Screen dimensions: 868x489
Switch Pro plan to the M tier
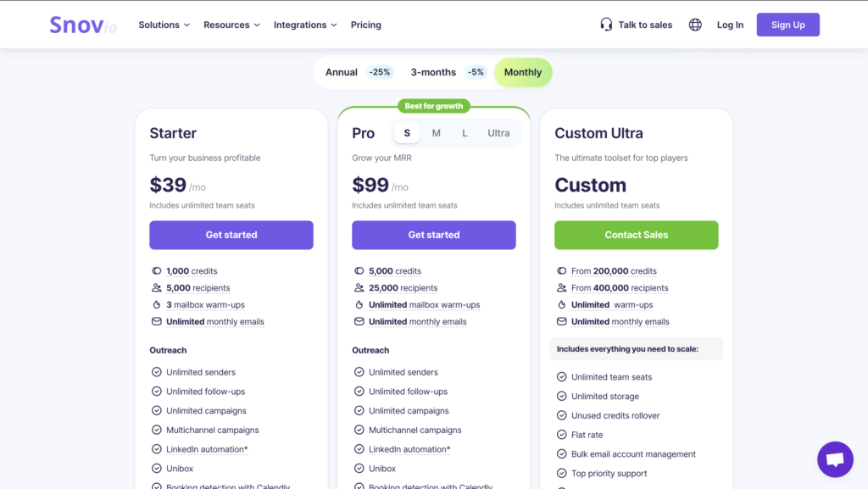pyautogui.click(x=436, y=133)
